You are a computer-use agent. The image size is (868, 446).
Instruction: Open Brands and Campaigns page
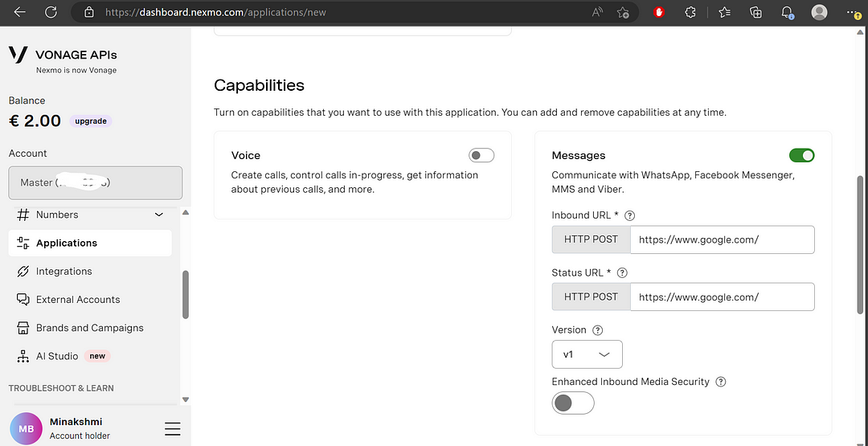90,328
